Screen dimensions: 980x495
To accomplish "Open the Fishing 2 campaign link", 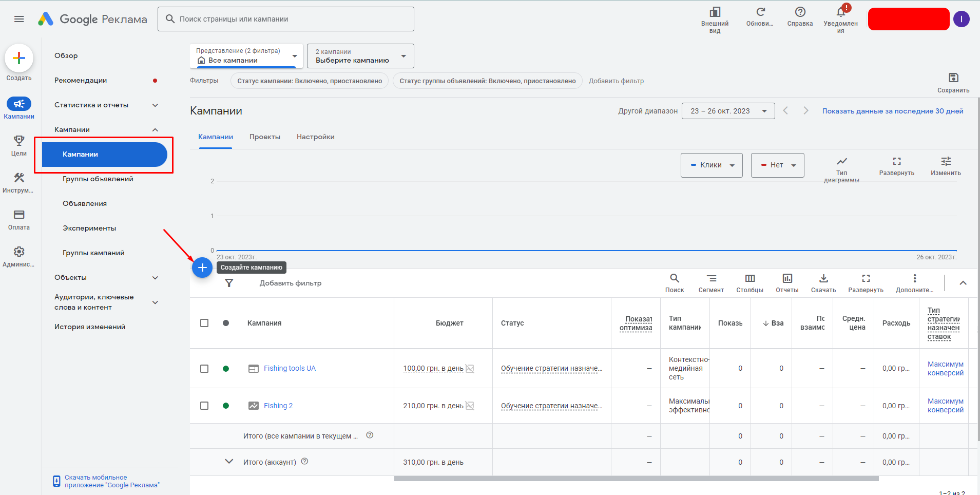I will 278,406.
